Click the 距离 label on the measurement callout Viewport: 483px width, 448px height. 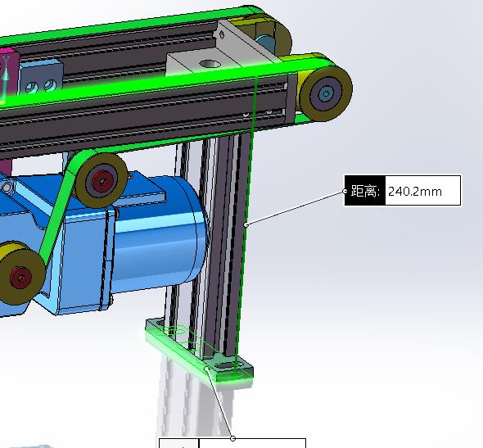(x=365, y=191)
